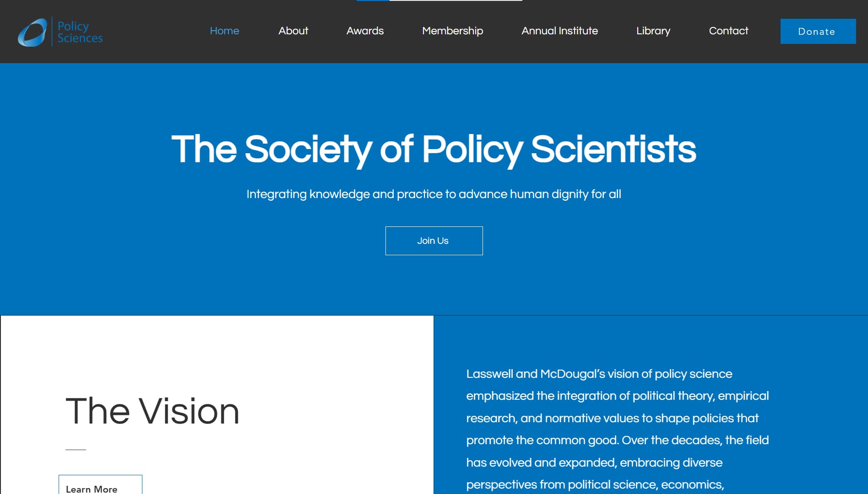Click the Policy Sciences logo text
868x494 pixels.
[x=80, y=32]
